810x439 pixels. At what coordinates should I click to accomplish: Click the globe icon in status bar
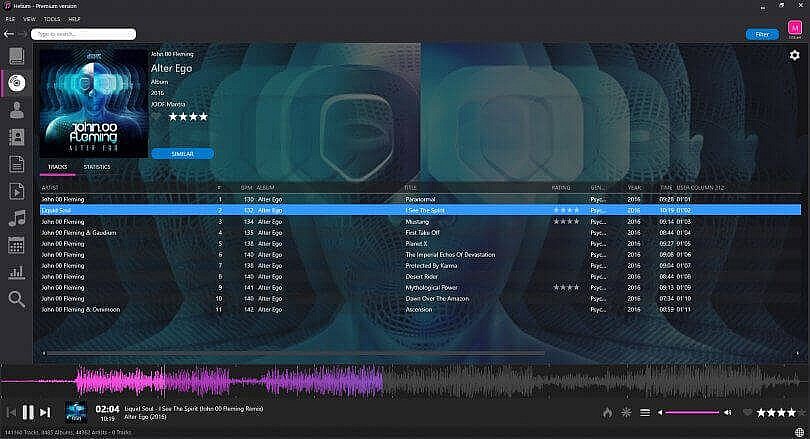800,432
